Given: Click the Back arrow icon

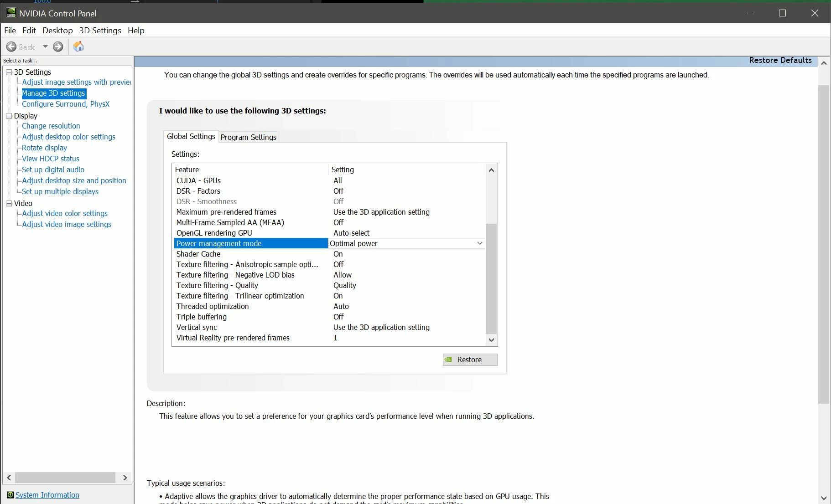Looking at the screenshot, I should [11, 46].
